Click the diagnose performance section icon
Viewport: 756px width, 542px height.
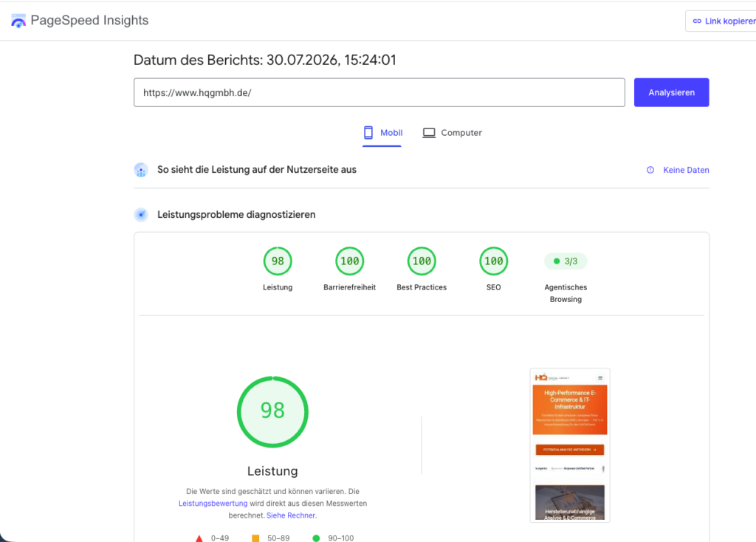(141, 215)
